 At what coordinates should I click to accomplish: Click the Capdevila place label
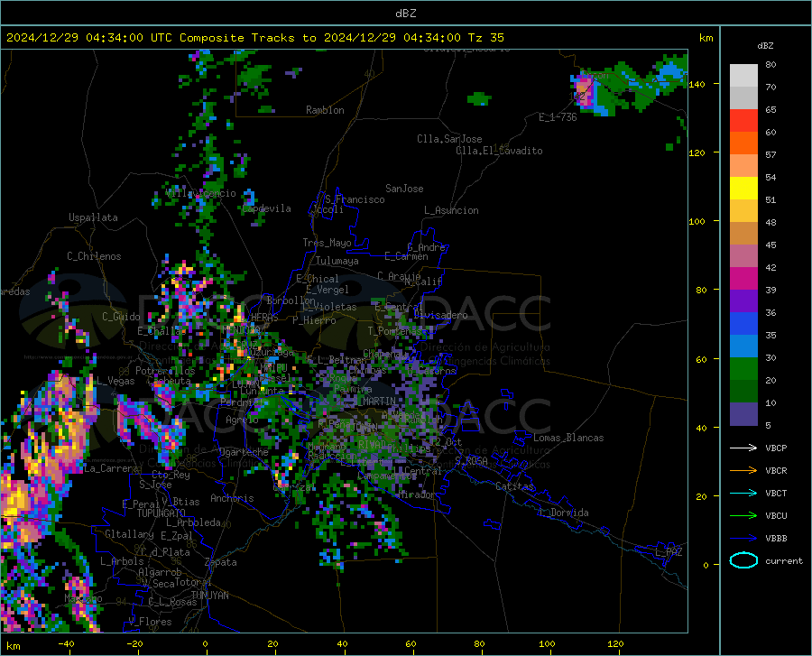267,208
